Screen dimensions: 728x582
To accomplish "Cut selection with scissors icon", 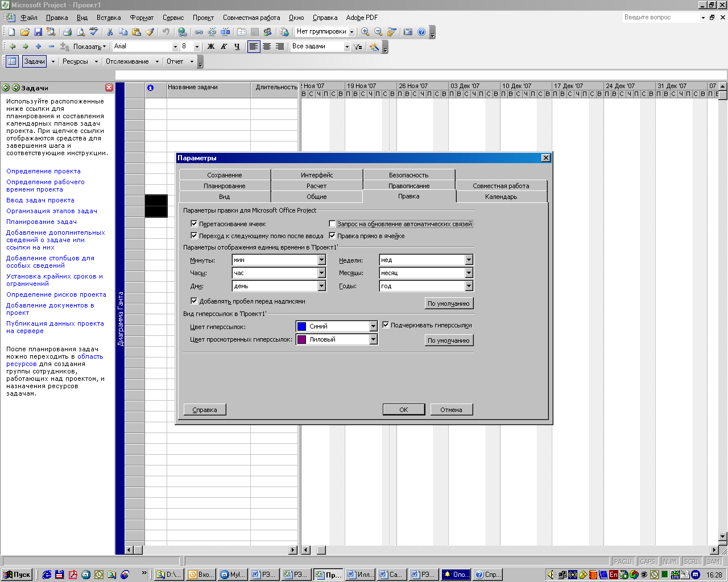I will pyautogui.click(x=110, y=32).
